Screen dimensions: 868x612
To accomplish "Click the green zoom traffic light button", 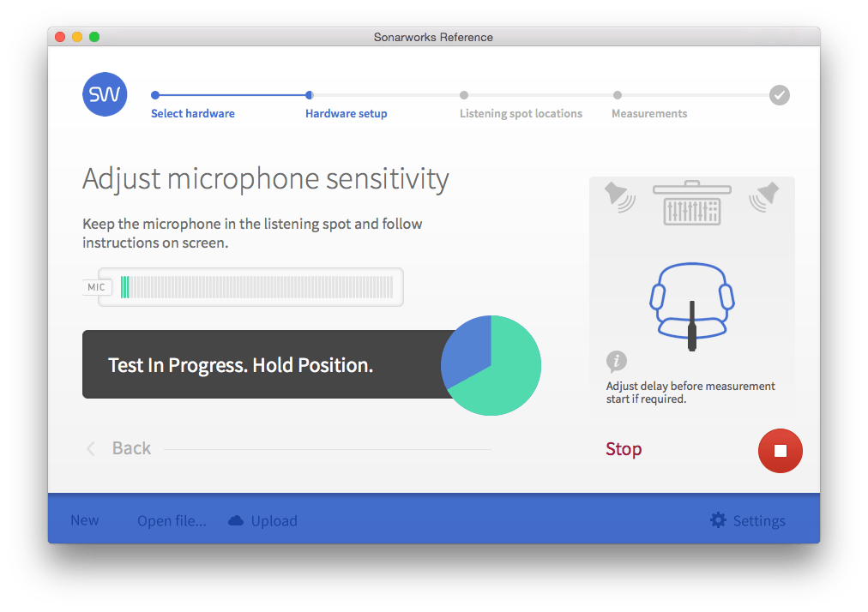I will (x=94, y=38).
